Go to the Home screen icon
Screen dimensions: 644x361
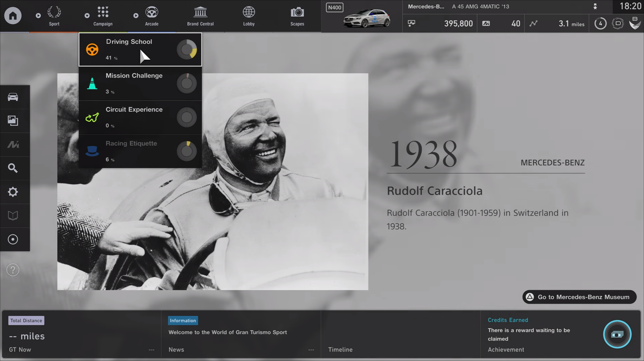click(13, 16)
